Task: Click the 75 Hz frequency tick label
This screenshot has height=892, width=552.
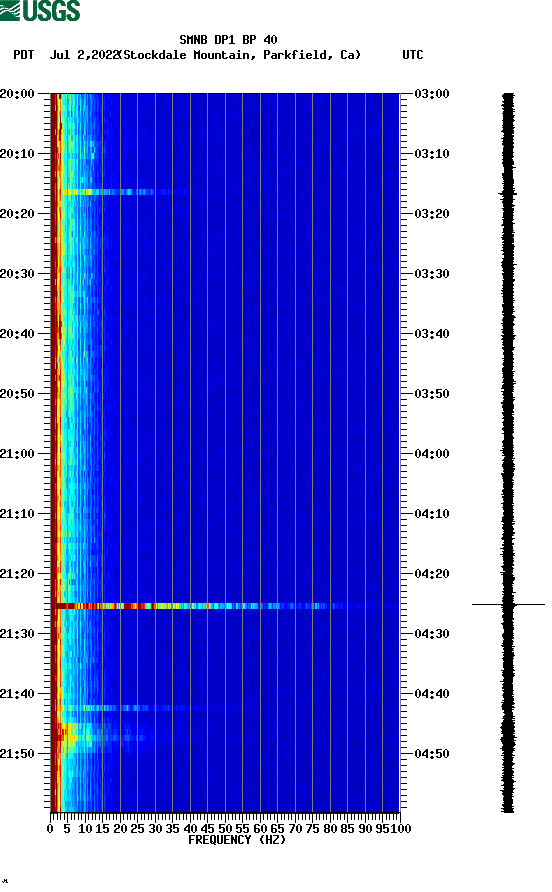Action: tap(312, 829)
